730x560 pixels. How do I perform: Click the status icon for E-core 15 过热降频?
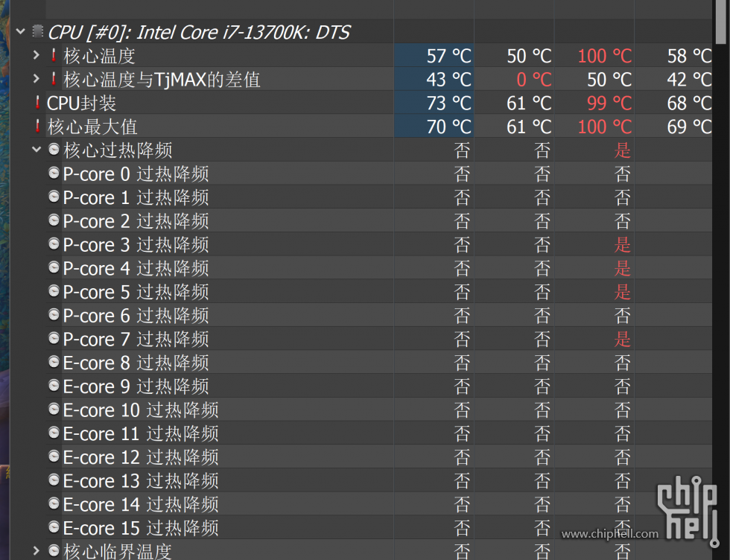tap(54, 528)
